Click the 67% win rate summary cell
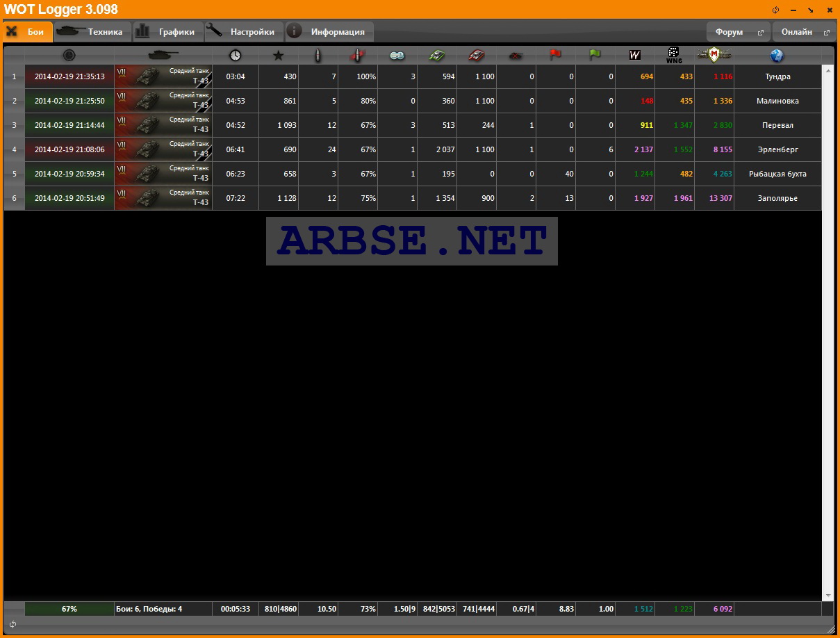 pyautogui.click(x=69, y=609)
